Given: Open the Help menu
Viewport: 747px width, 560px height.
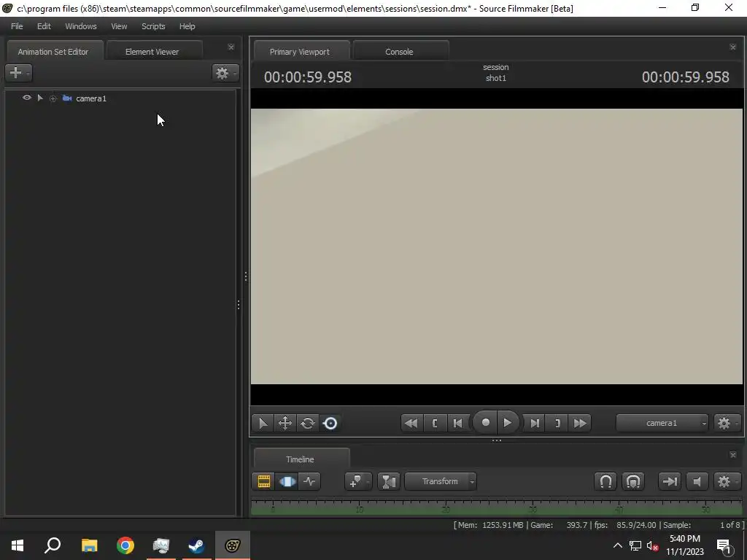Looking at the screenshot, I should (187, 26).
